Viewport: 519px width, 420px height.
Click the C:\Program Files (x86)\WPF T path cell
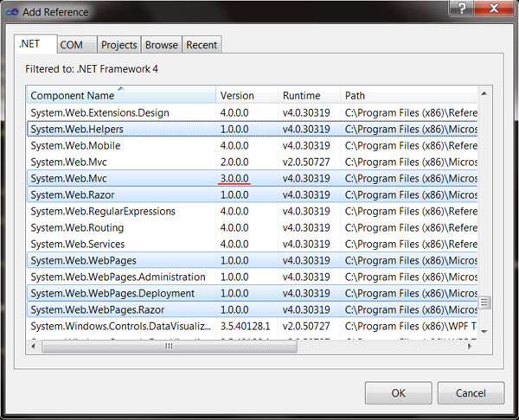411,326
